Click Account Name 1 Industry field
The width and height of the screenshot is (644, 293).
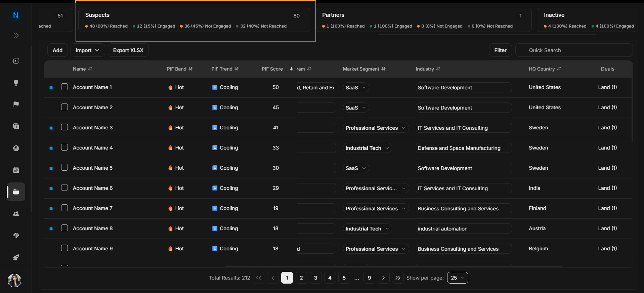pyautogui.click(x=464, y=88)
